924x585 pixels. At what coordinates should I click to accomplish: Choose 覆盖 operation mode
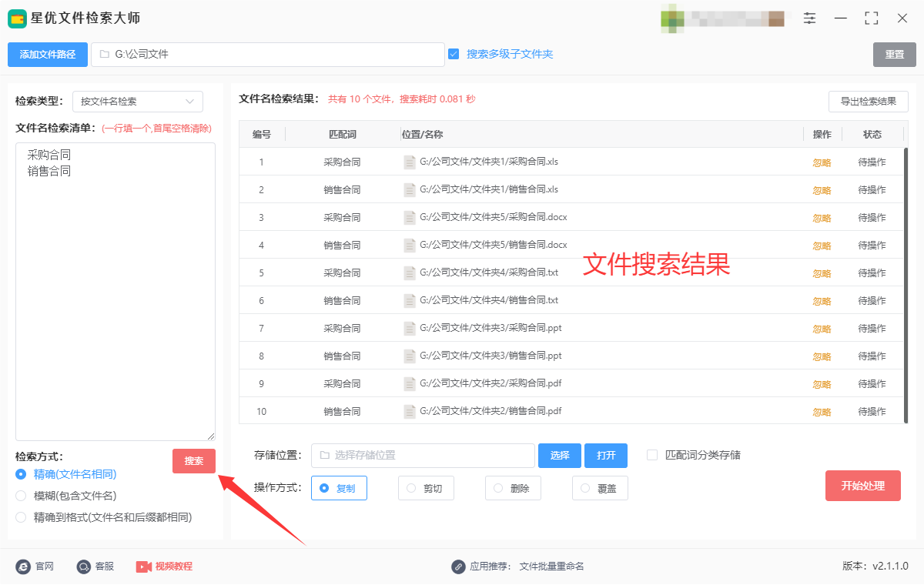click(x=600, y=488)
